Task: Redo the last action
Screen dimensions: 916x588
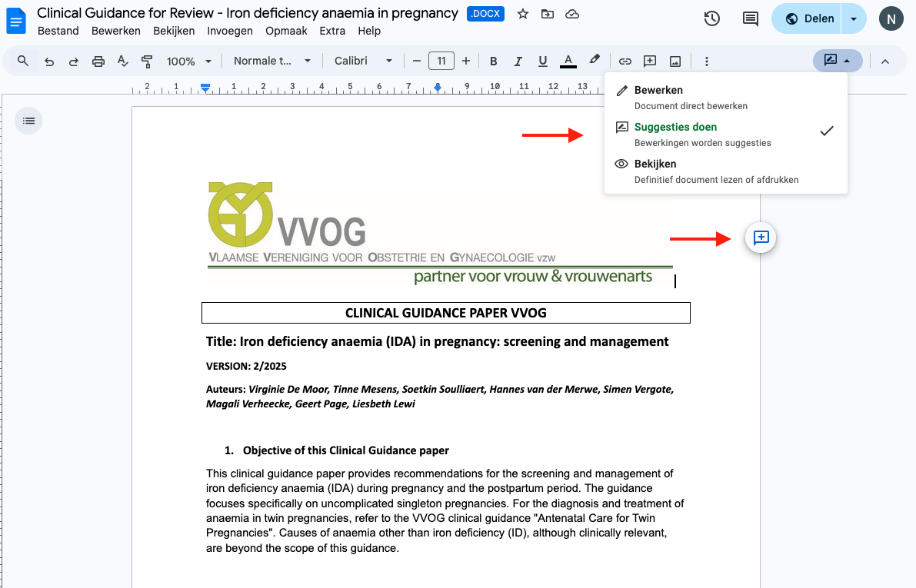Action: click(74, 61)
